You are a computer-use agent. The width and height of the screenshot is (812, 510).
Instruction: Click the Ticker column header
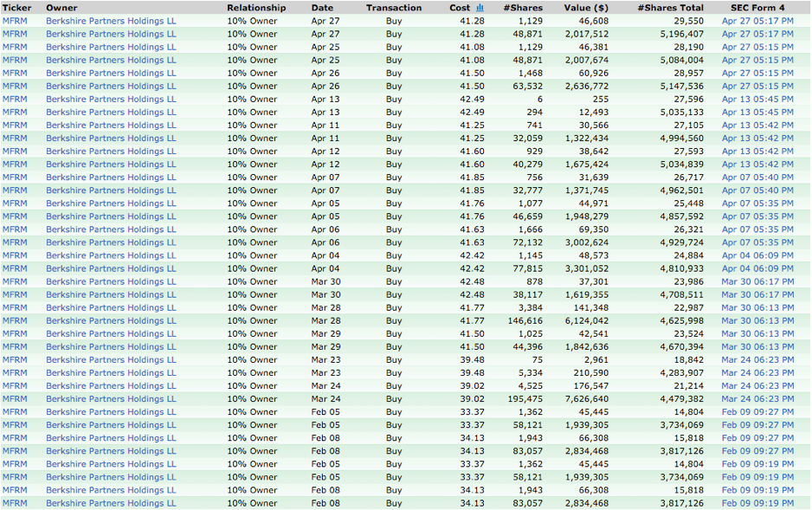(16, 8)
